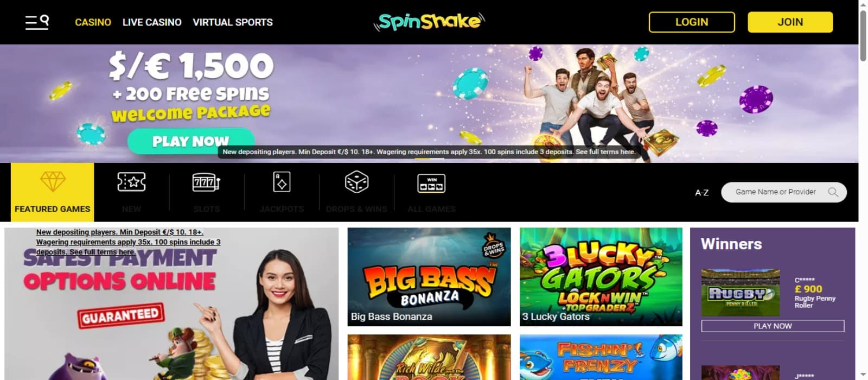The width and height of the screenshot is (868, 380).
Task: Click the LOGIN button
Action: tap(692, 22)
